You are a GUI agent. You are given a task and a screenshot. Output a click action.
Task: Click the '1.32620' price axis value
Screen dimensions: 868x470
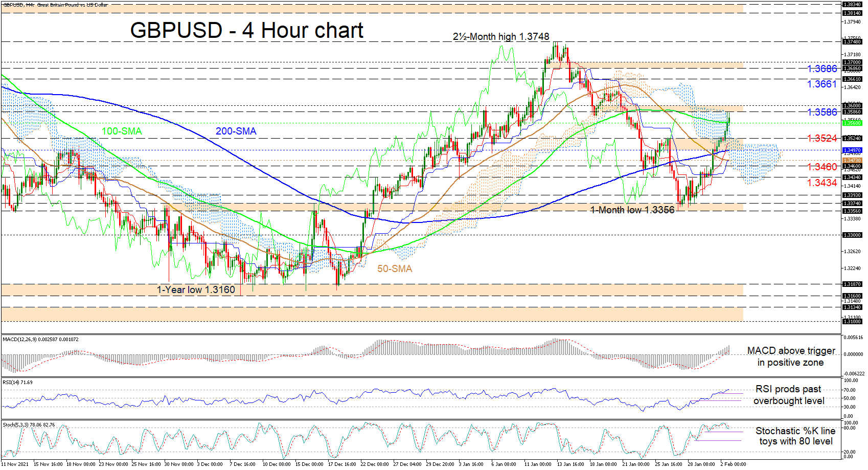click(x=852, y=252)
